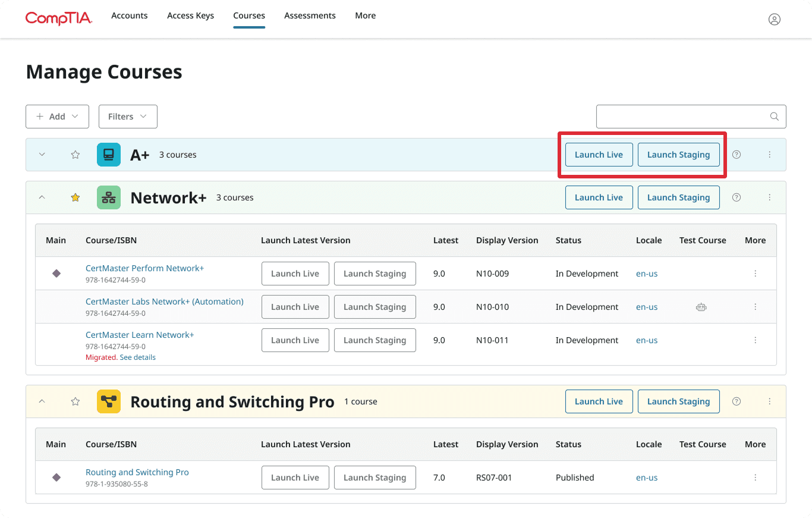Viewport: 812px width, 518px height.
Task: Select the Courses tab
Action: (x=249, y=15)
